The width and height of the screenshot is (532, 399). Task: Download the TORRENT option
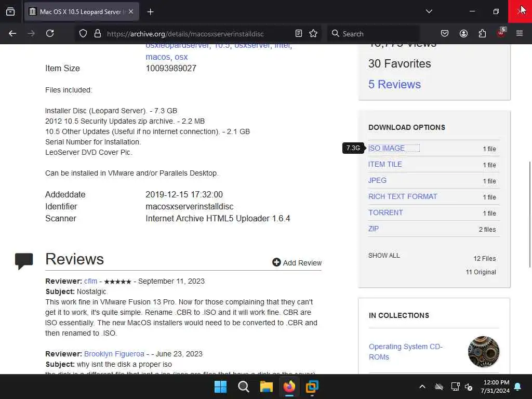[x=385, y=212]
